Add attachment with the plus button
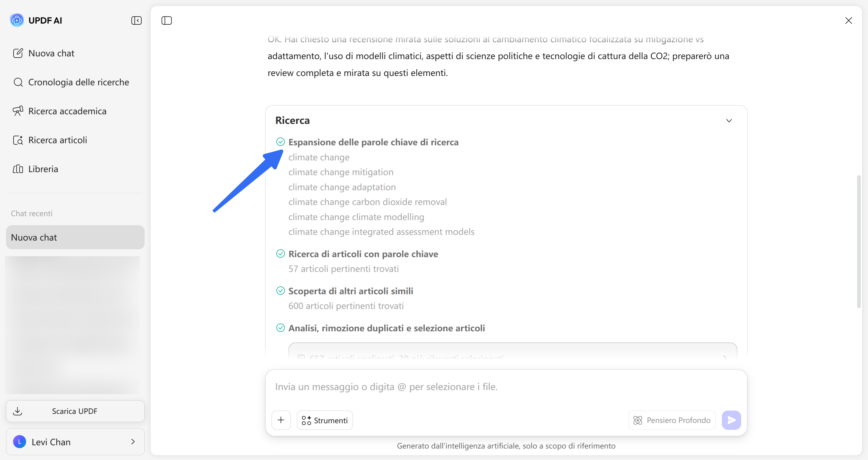The height and width of the screenshot is (460, 868). (281, 420)
